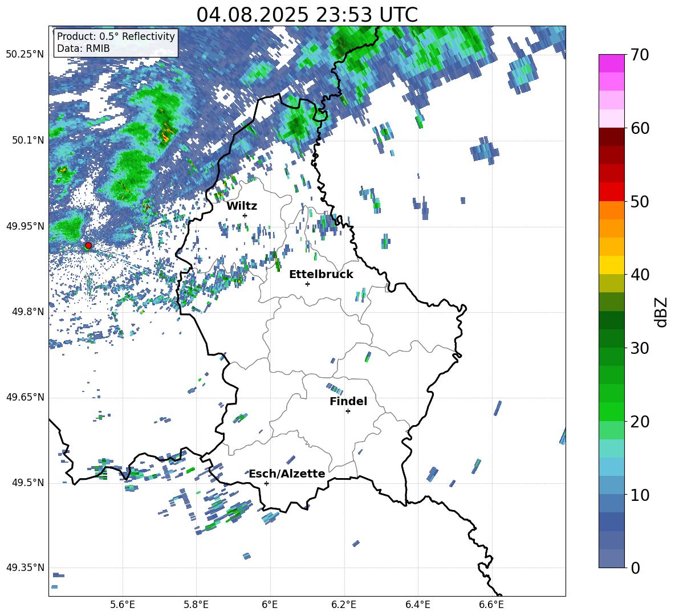Screen dimensions: 675x616
Task: Click the 0 dBZ colorbar tick label
Action: coord(635,568)
